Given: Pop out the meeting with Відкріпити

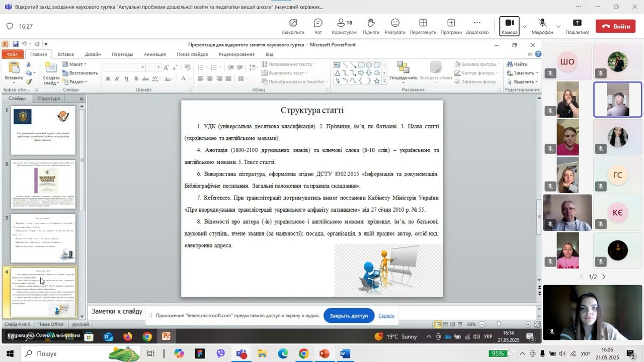Looking at the screenshot, I should [x=293, y=26].
